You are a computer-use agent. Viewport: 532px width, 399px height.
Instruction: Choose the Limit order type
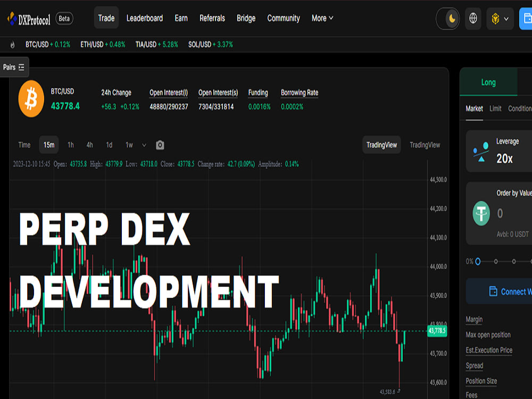coord(495,109)
